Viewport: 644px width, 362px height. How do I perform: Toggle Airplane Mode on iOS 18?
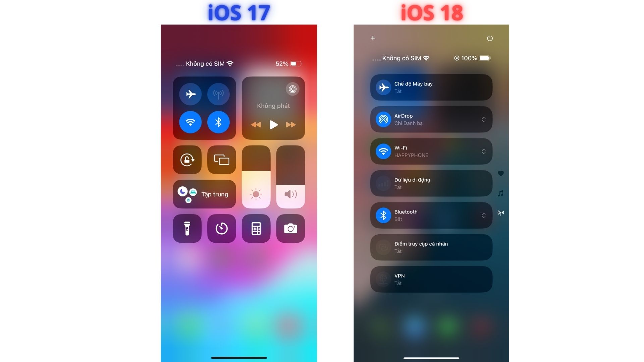pyautogui.click(x=431, y=87)
